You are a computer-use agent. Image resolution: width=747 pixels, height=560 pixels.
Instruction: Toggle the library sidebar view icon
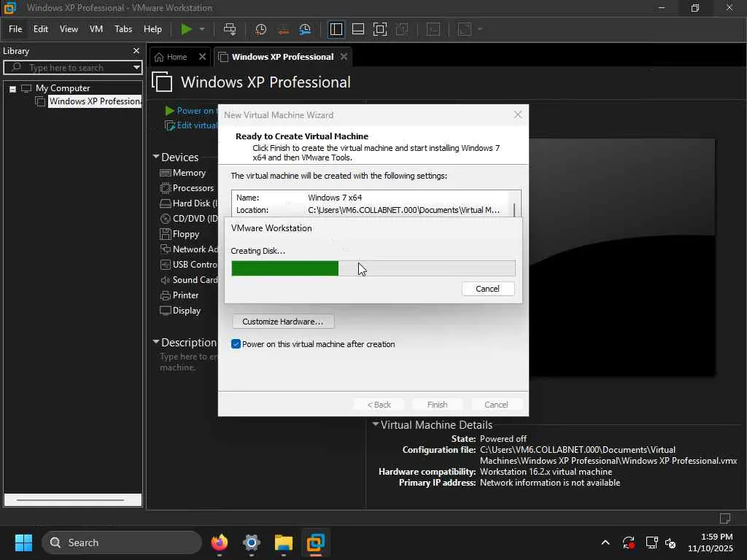(336, 29)
